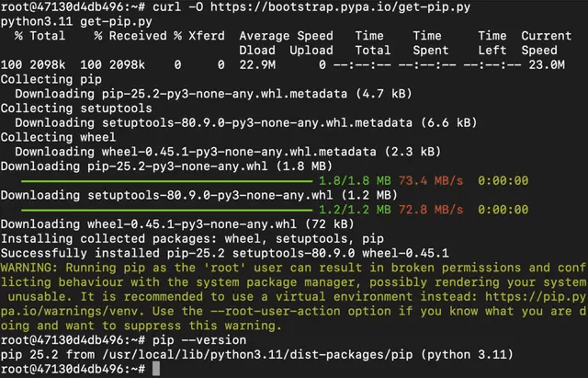Click the 73.4 MB/s speed readout
The image size is (588, 378).
tap(431, 181)
